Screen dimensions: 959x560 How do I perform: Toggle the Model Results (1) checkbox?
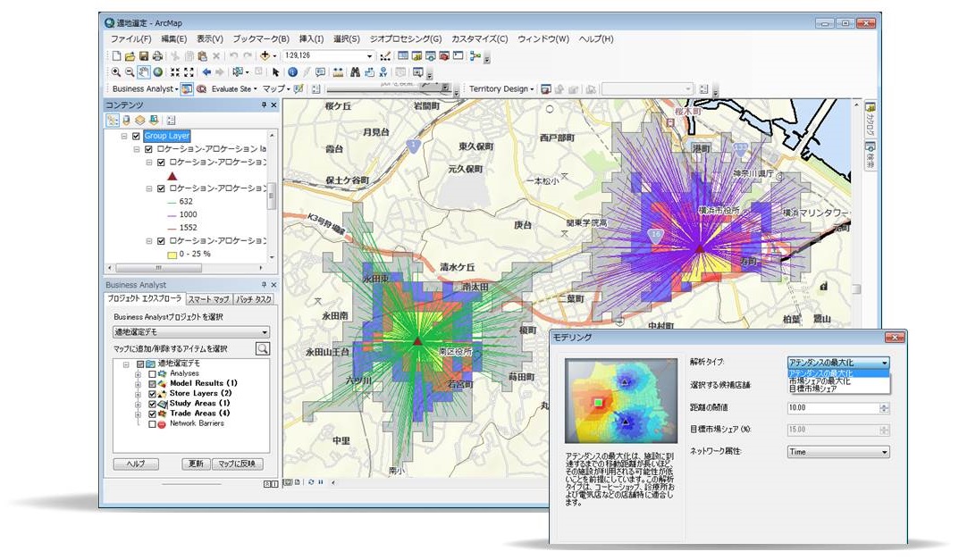152,383
